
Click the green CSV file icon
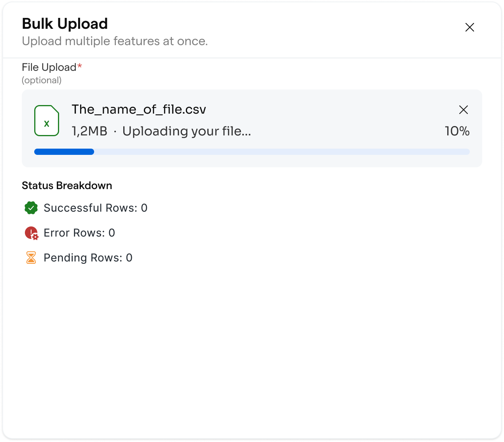[47, 121]
